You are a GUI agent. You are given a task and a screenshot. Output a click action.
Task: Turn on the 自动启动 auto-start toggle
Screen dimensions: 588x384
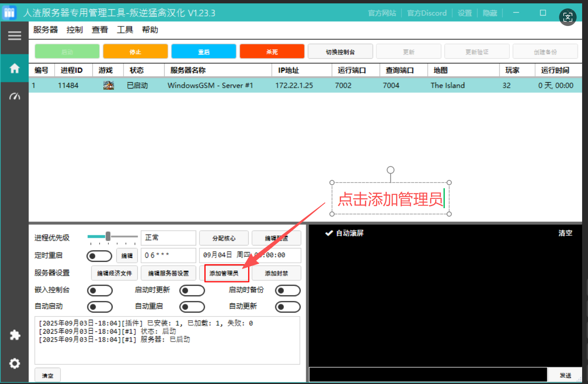[x=100, y=306]
